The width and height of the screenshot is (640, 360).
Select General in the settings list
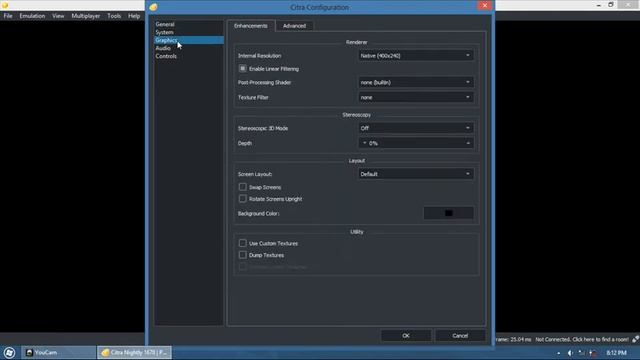pyautogui.click(x=189, y=24)
